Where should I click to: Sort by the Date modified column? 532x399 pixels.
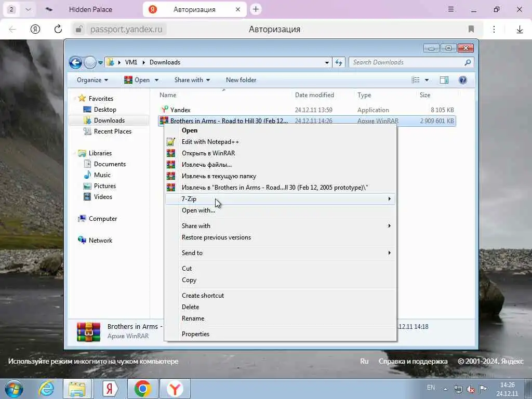(314, 95)
